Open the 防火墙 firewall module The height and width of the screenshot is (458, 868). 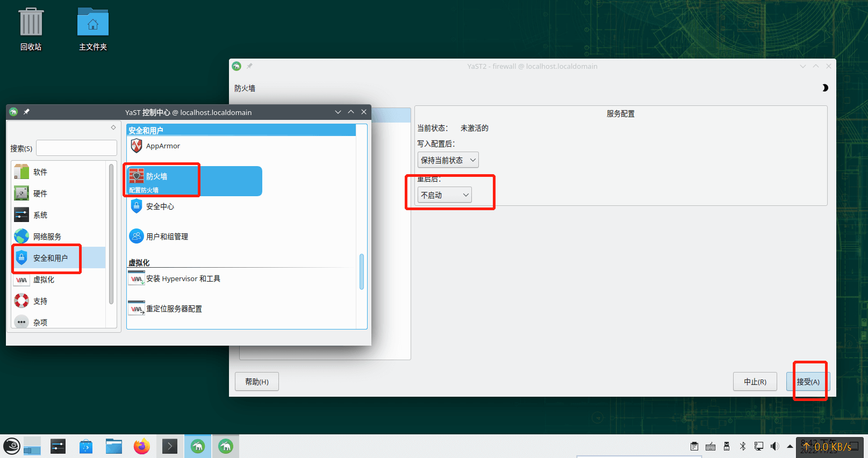pos(156,177)
